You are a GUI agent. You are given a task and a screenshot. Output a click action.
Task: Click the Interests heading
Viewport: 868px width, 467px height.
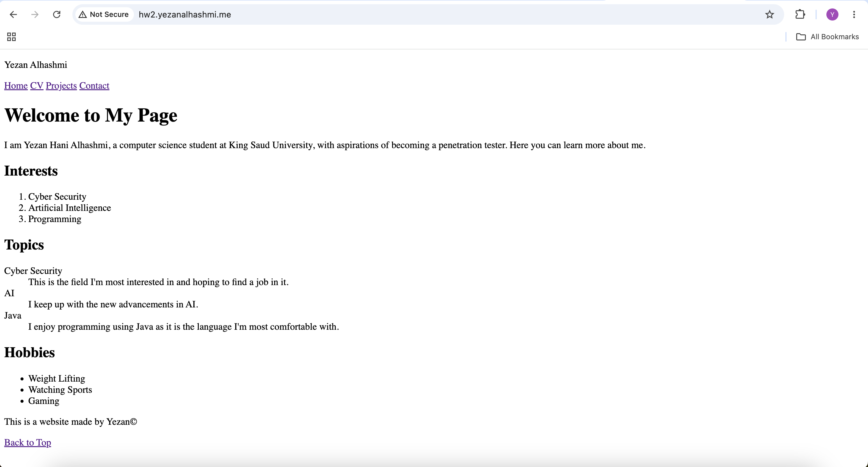tap(31, 171)
